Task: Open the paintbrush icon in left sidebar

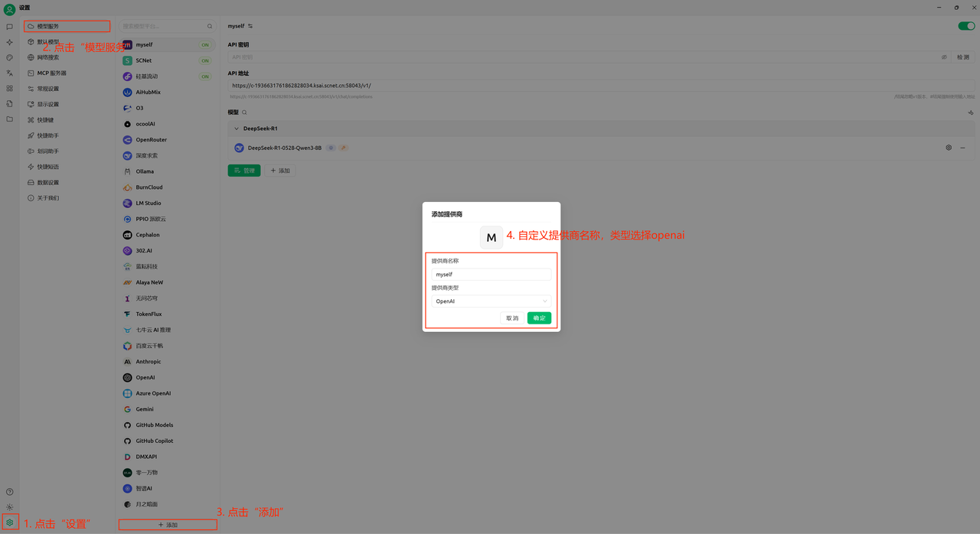Action: click(x=9, y=57)
